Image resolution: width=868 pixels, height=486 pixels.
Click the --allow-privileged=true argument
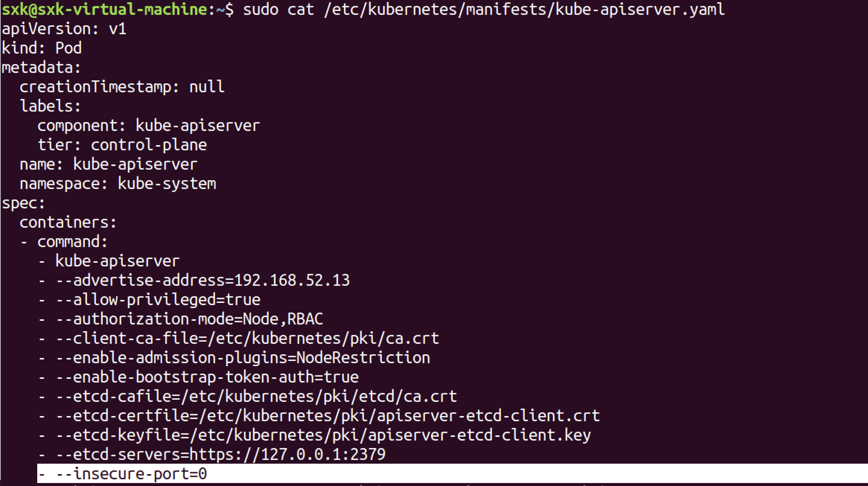click(158, 300)
